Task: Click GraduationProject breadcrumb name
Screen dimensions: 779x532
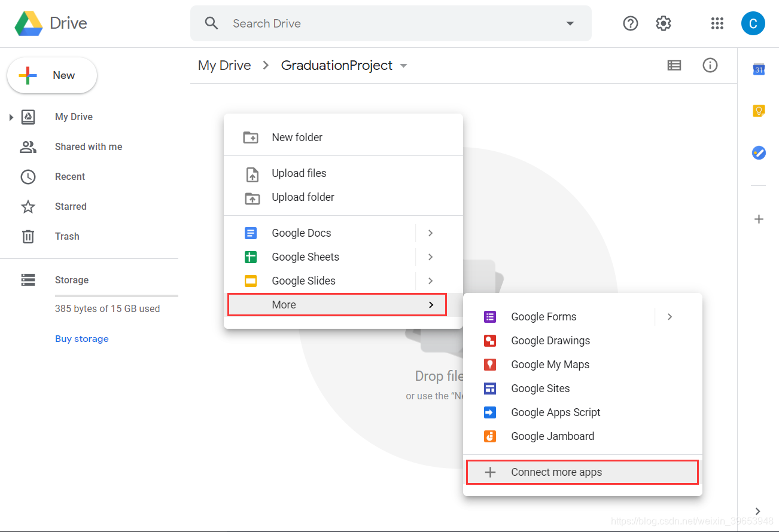Action: pyautogui.click(x=337, y=65)
